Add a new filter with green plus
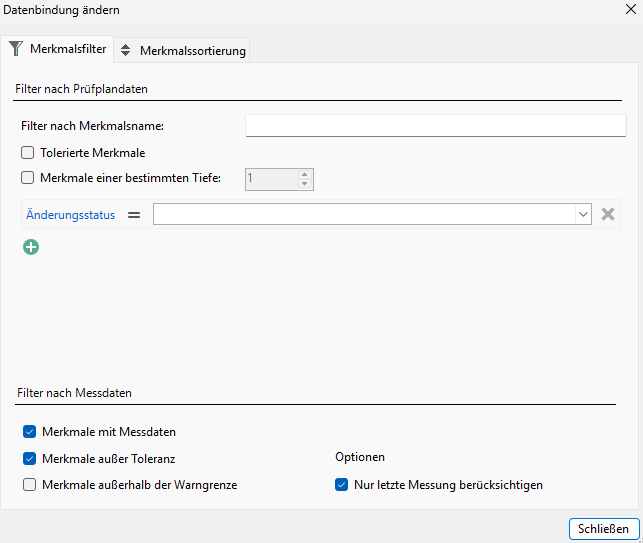This screenshot has width=643, height=543. 31,247
